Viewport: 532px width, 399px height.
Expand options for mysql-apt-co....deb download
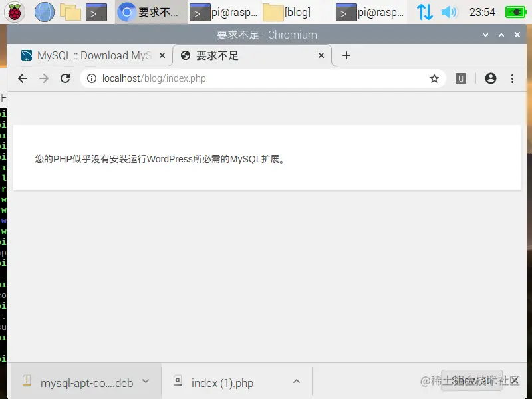click(146, 381)
